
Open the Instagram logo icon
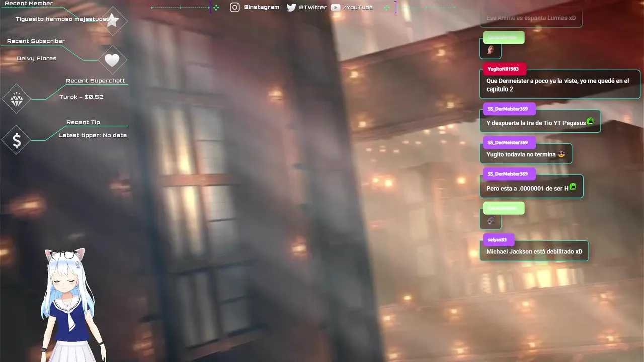point(235,7)
